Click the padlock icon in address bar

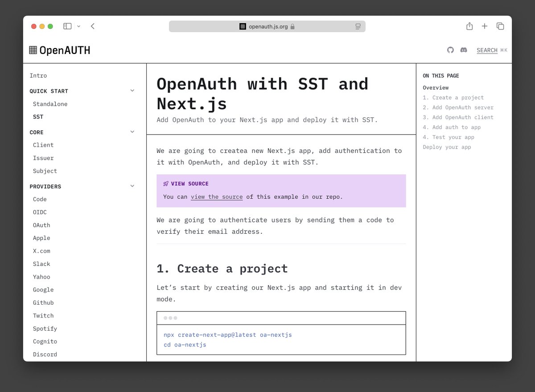coord(292,27)
